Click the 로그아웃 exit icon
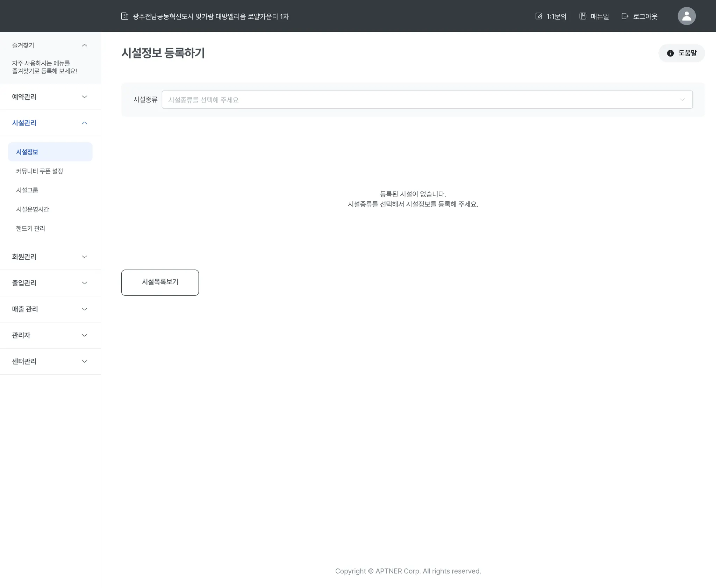This screenshot has width=716, height=588. (x=625, y=16)
